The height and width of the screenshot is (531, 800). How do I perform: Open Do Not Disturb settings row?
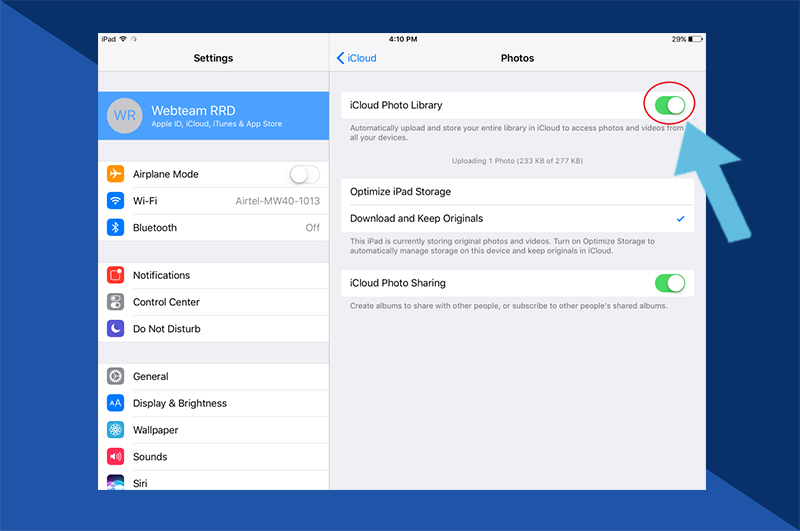click(x=213, y=328)
